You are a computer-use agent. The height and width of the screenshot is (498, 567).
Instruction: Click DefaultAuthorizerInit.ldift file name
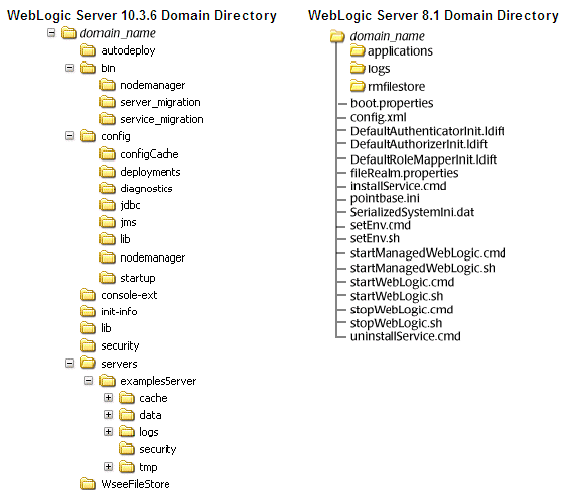(419, 144)
